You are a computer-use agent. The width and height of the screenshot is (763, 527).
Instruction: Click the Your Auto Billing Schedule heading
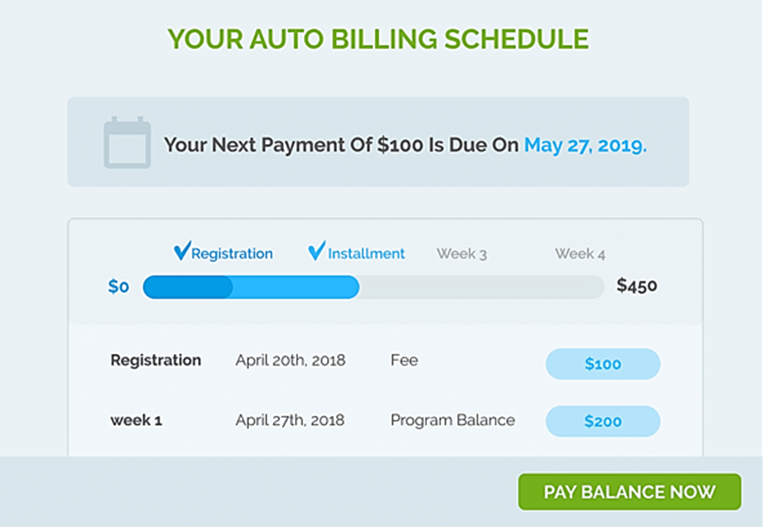[378, 39]
